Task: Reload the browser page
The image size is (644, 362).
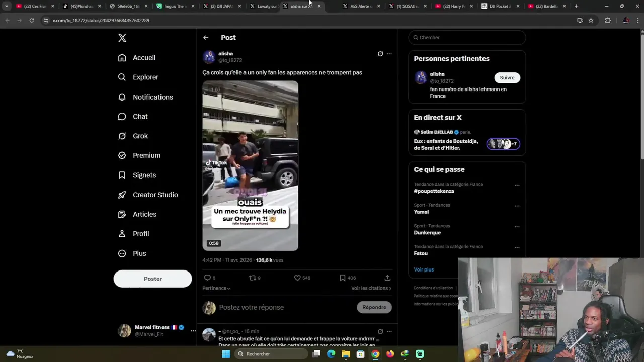Action: [x=31, y=21]
